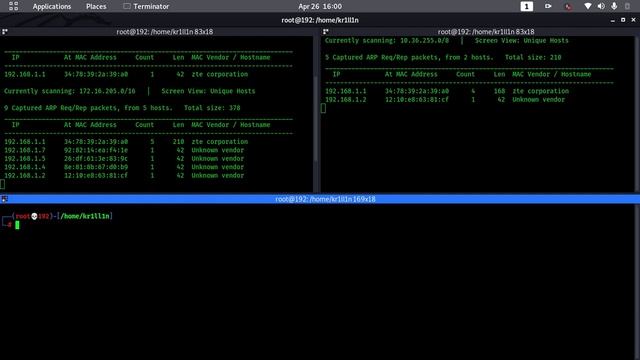The height and width of the screenshot is (360, 640).
Task: Click /home/kr1ll1n path in prompt
Action: [x=85, y=216]
